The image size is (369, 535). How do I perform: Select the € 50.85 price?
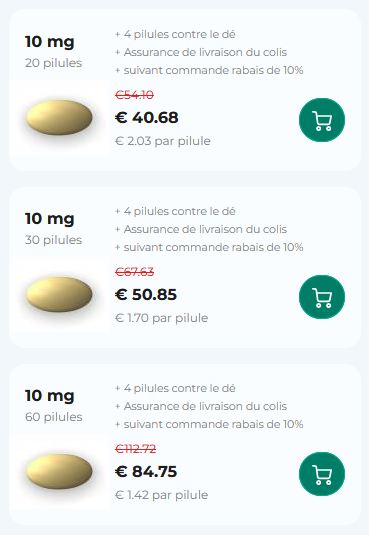(x=146, y=295)
